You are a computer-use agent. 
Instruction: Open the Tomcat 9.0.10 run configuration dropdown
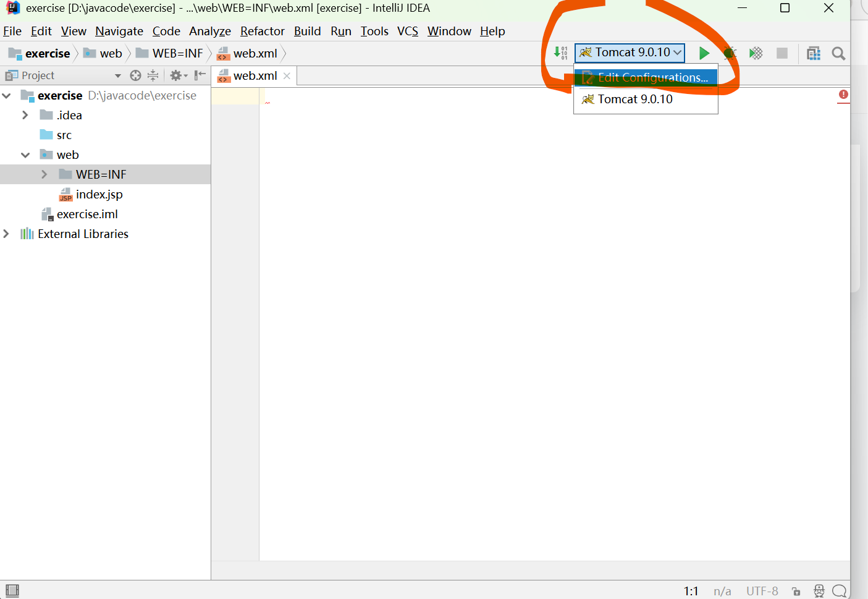click(630, 53)
